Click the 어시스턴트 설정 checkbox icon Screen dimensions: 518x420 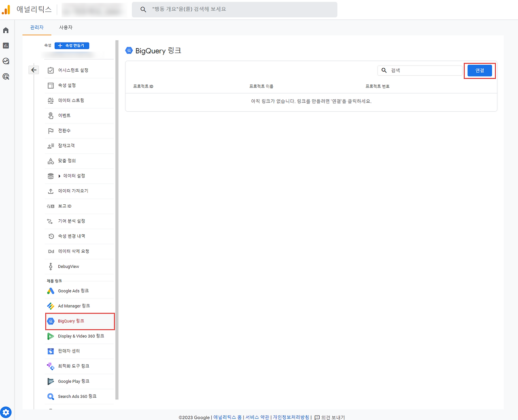click(51, 70)
